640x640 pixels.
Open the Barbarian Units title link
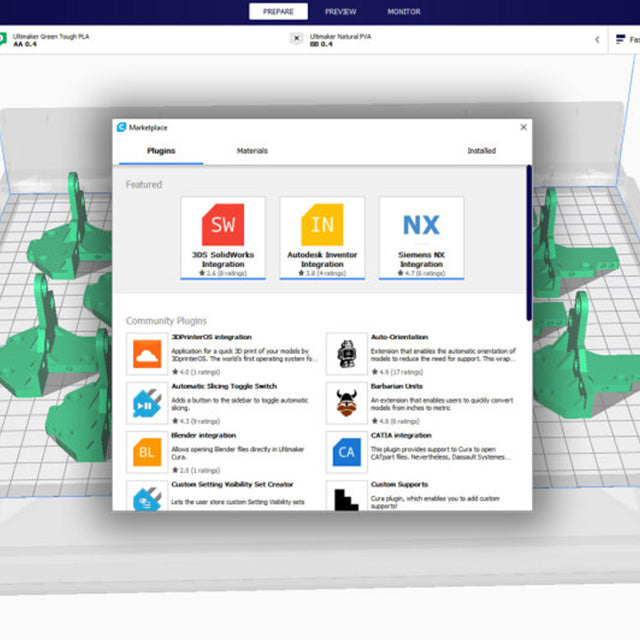click(396, 386)
